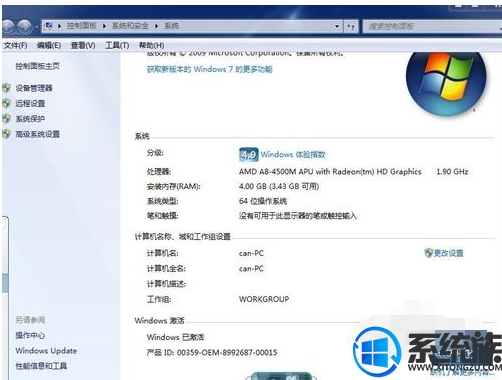
Task: Open 系统保护 from the sidebar
Action: 30,119
